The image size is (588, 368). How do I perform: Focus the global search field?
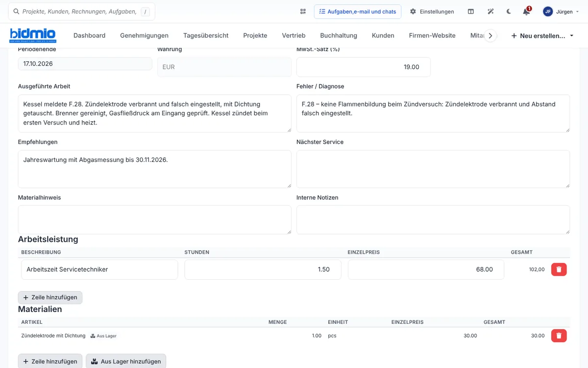[81, 12]
